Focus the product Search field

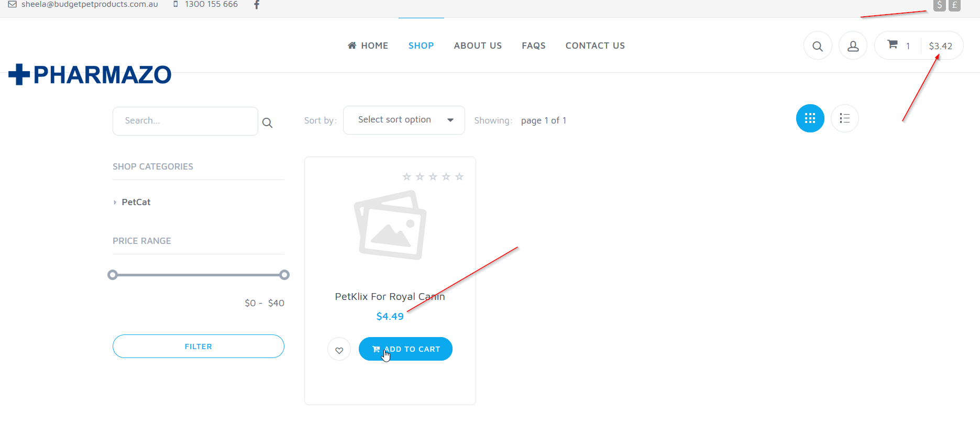(x=185, y=121)
